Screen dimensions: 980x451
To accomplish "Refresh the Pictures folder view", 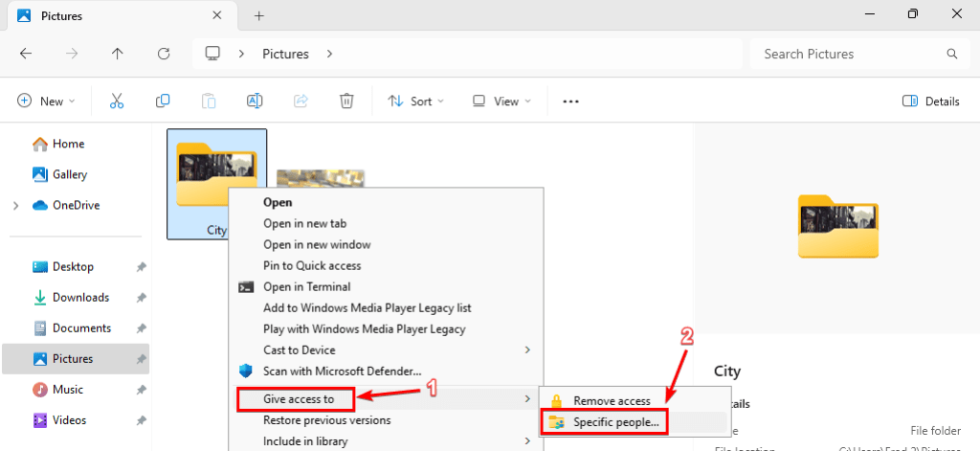I will pos(164,54).
